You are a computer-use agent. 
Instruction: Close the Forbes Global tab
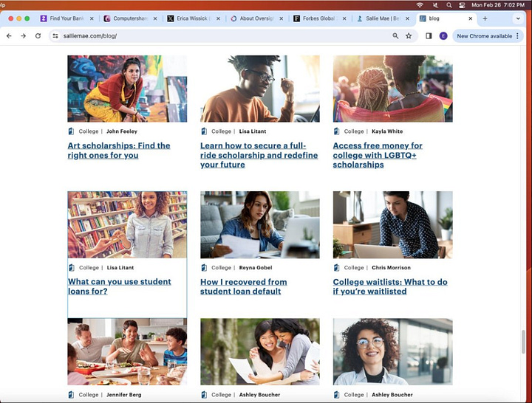pos(344,18)
